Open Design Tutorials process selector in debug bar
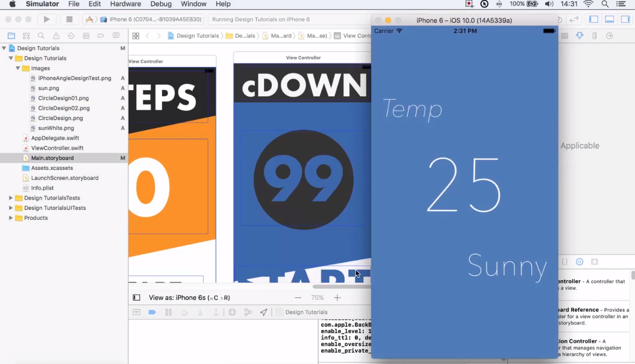 pyautogui.click(x=302, y=312)
